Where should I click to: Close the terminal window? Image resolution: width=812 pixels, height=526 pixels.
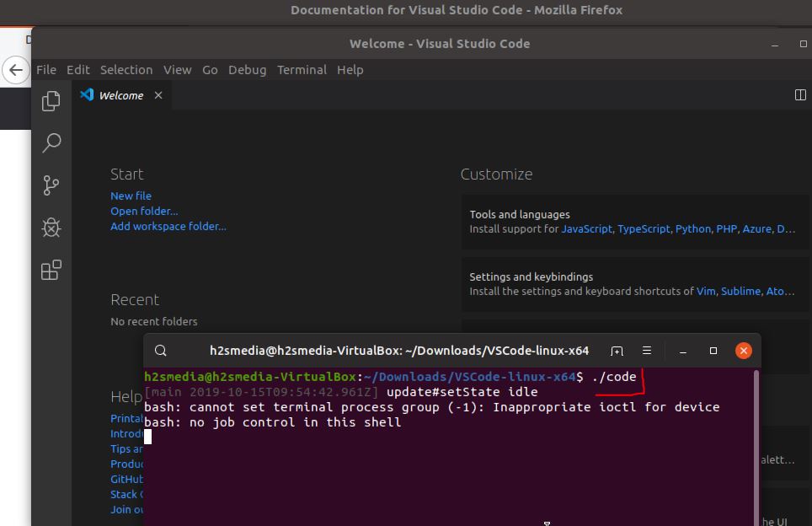(744, 351)
